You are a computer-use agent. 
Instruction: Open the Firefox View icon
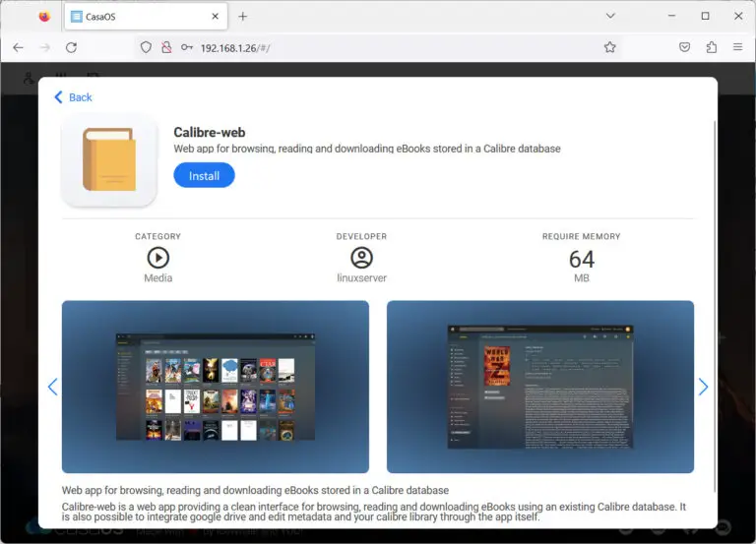pyautogui.click(x=44, y=17)
